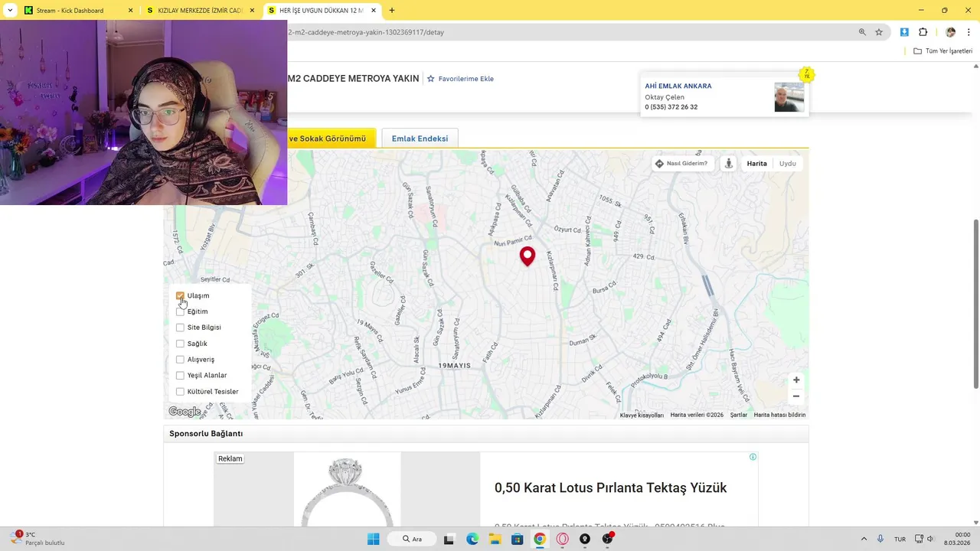Close the HER İŞE UYGUN DÜKKAN tab
This screenshot has width=980, height=551.
pos(373,11)
